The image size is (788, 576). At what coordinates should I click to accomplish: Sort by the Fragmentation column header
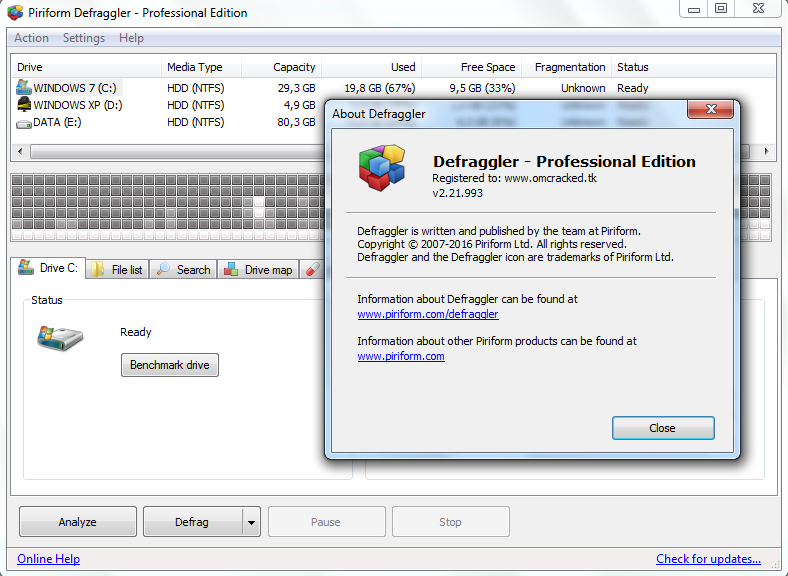(x=566, y=67)
